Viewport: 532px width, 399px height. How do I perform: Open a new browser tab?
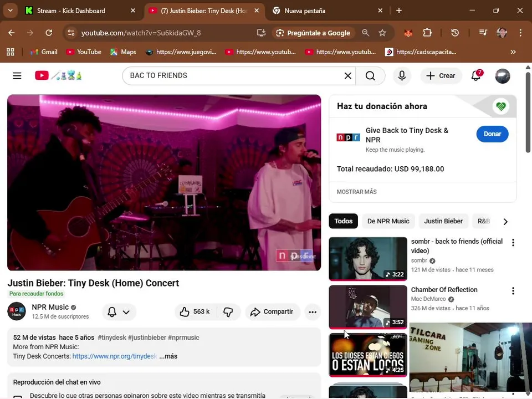pyautogui.click(x=399, y=11)
